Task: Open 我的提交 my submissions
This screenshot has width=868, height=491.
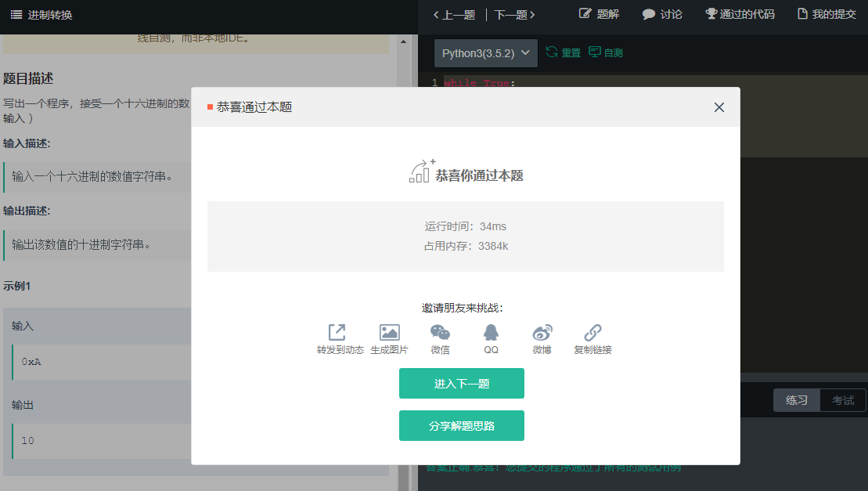Action: pyautogui.click(x=827, y=14)
